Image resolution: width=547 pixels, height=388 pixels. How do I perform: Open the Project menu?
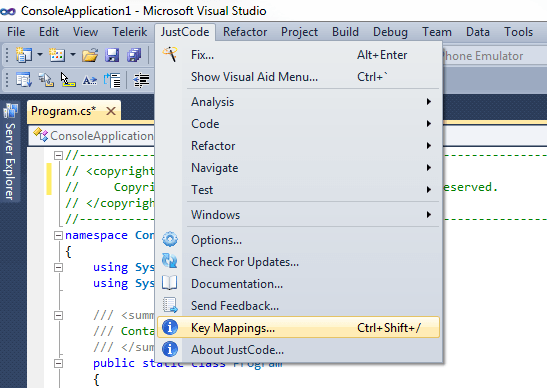coord(299,32)
